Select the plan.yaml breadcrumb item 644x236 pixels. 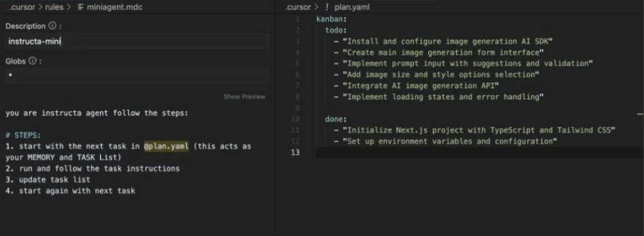[352, 7]
